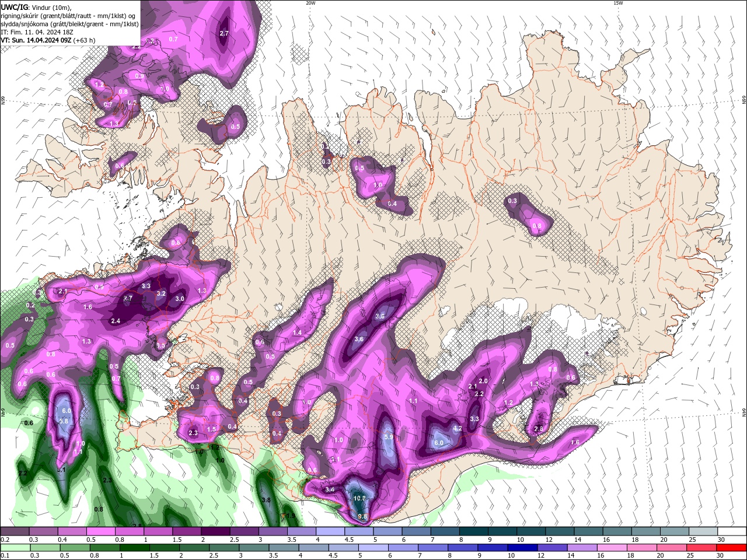747x560 pixels.
Task: Click the 0.5–0.8 green rain legend swatch
Action: [x=75, y=548]
